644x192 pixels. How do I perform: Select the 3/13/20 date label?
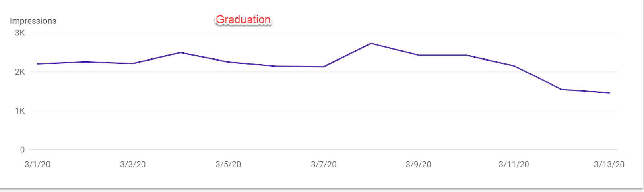coord(609,164)
